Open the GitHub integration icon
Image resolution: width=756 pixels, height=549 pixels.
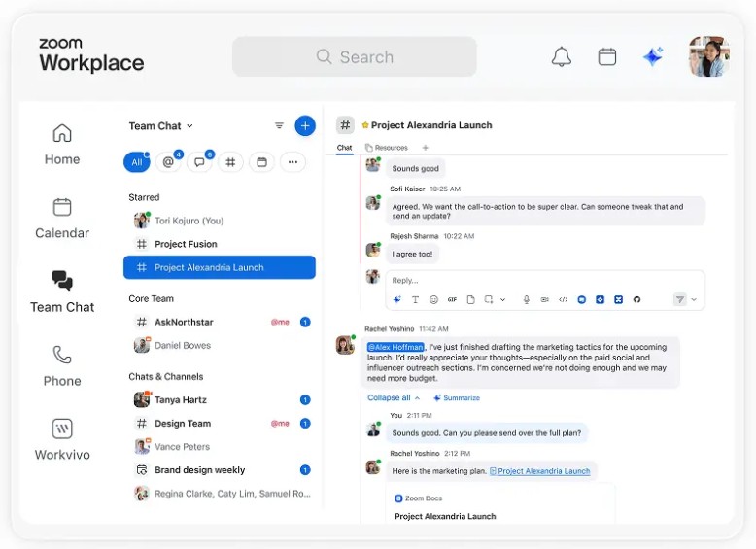[636, 300]
